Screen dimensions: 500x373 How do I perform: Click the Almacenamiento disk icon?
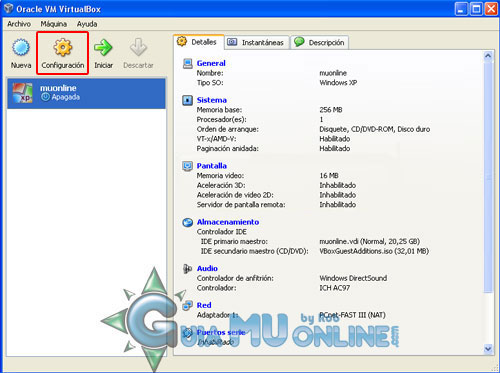187,222
